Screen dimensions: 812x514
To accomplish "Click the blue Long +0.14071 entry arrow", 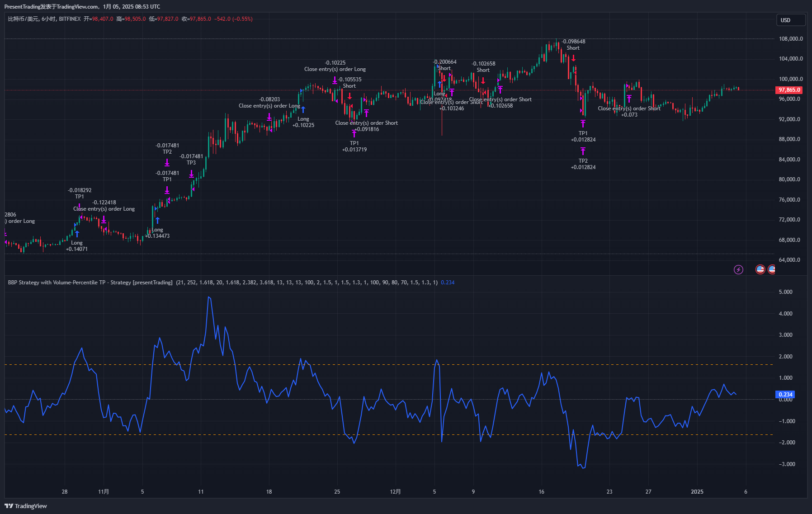I will point(77,234).
